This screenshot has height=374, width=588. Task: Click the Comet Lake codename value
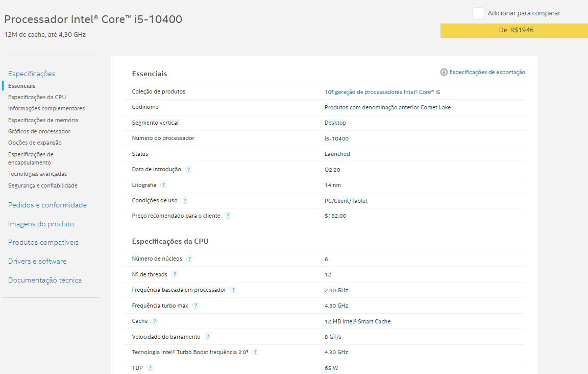[x=388, y=107]
